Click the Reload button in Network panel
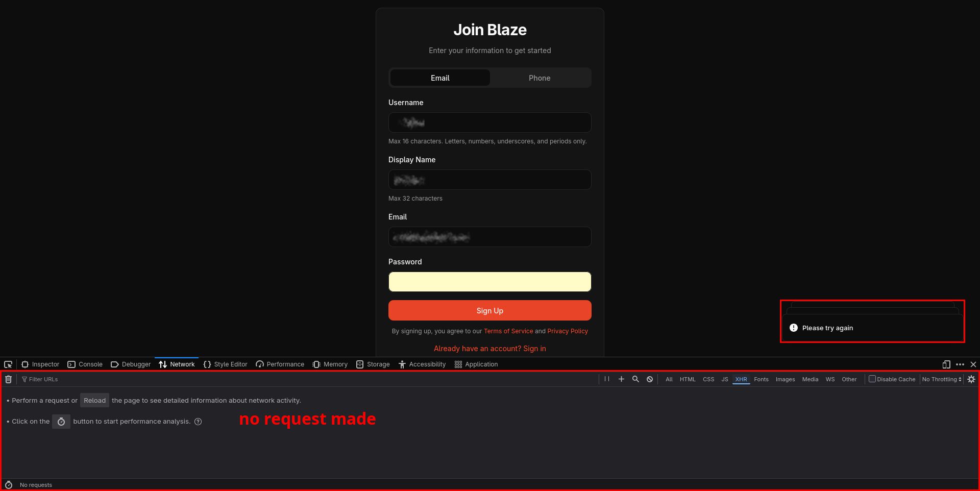Image resolution: width=980 pixels, height=491 pixels. coord(94,401)
